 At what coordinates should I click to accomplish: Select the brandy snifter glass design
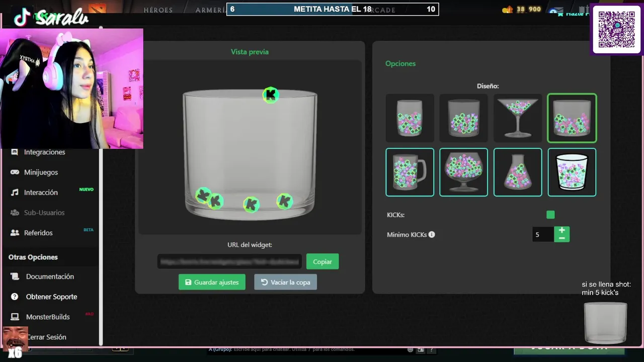click(x=464, y=172)
